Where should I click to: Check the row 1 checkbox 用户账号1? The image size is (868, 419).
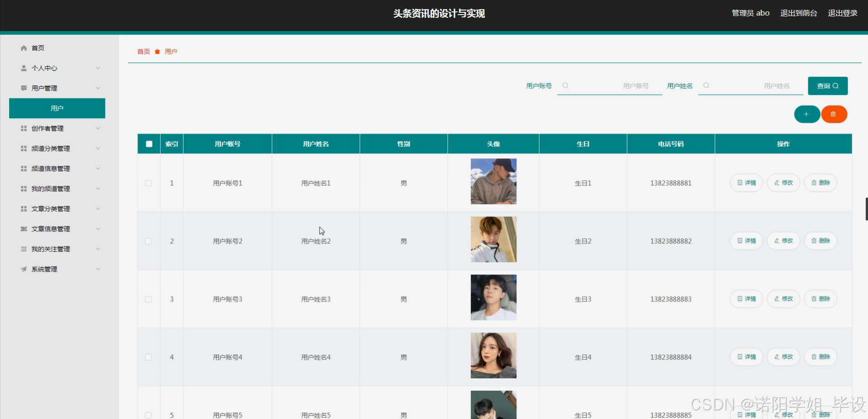pyautogui.click(x=148, y=183)
